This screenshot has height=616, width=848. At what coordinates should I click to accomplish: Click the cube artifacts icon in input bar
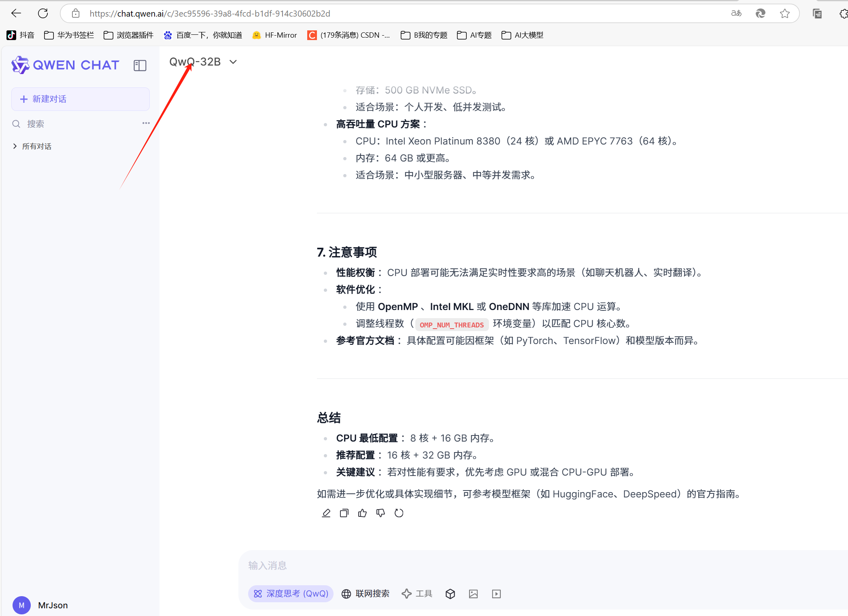(x=450, y=594)
